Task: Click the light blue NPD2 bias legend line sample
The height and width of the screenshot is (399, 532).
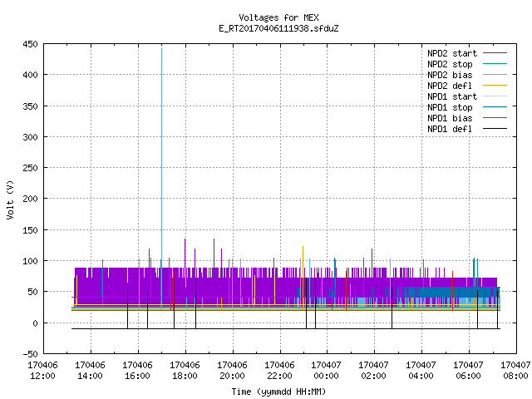Action: tap(495, 74)
